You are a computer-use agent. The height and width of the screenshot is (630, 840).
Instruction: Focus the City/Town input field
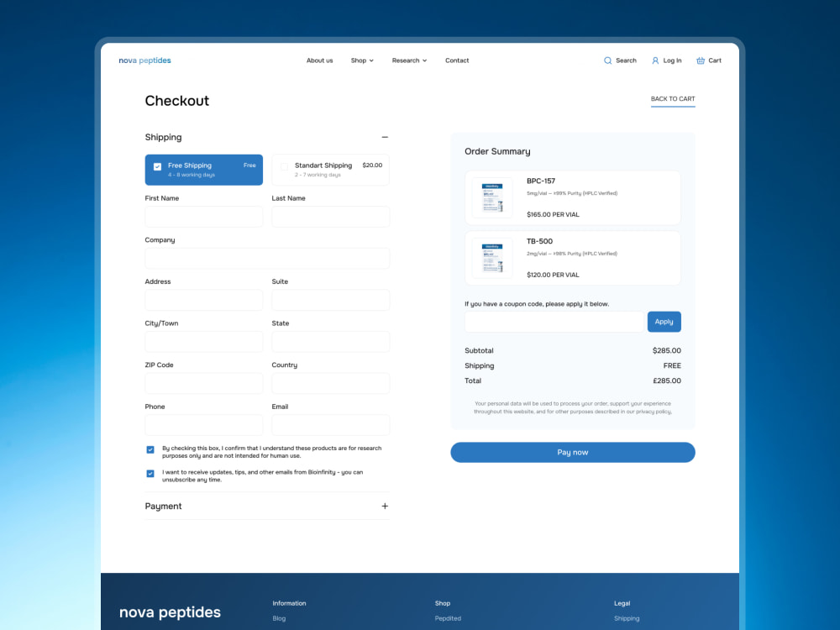click(x=204, y=342)
